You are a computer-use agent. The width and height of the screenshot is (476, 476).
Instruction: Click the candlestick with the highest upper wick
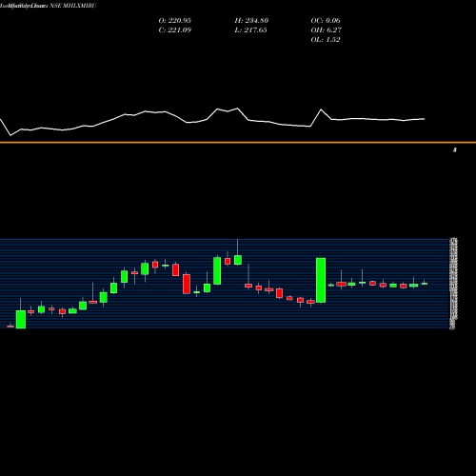point(238,260)
